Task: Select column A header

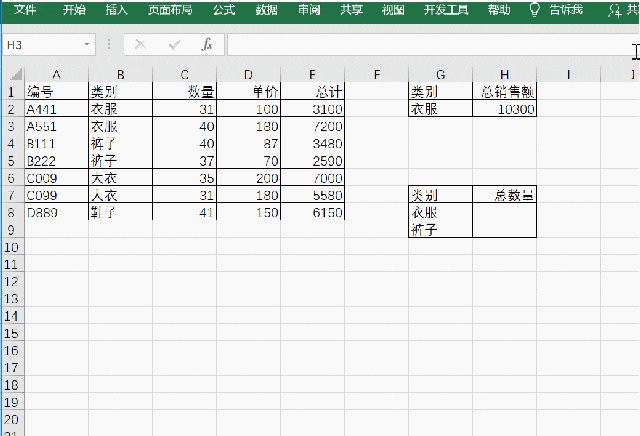Action: tap(56, 74)
